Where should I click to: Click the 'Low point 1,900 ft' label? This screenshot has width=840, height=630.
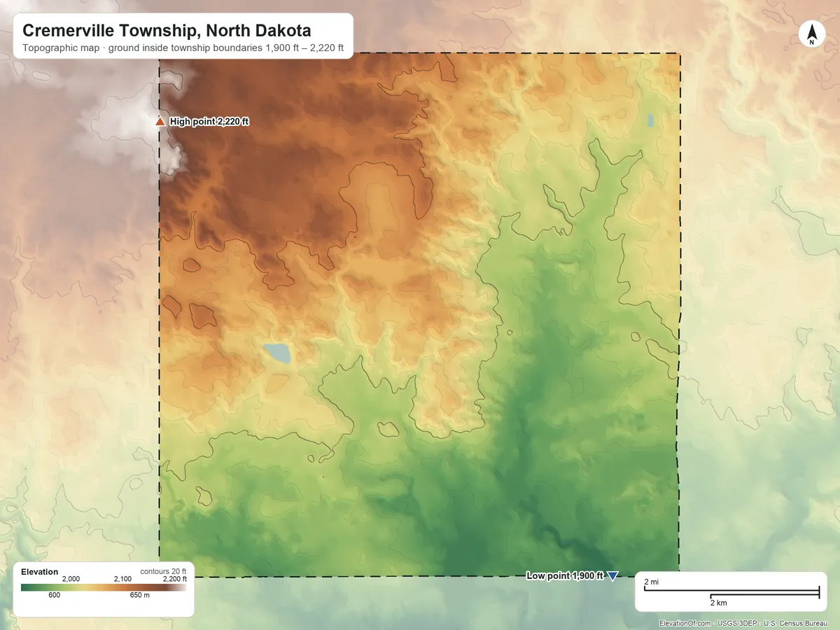564,576
